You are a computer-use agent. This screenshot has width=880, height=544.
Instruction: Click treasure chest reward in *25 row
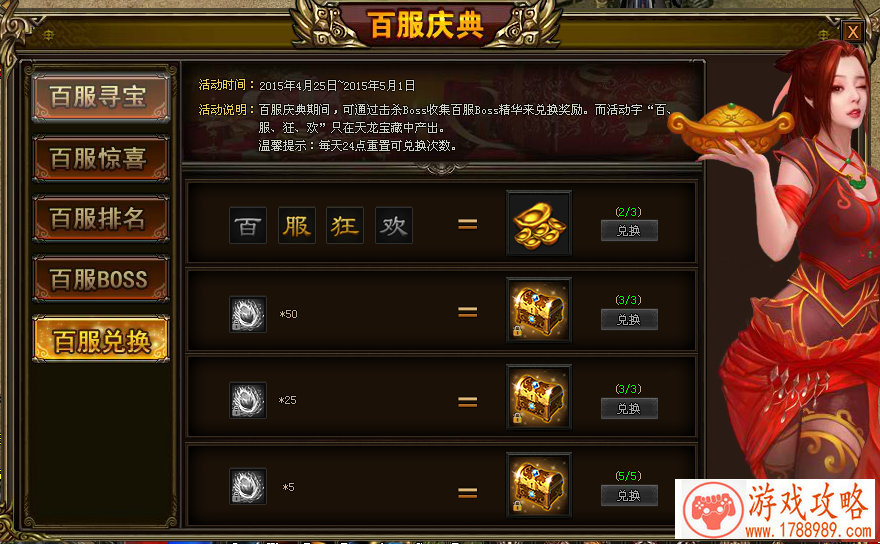[x=539, y=397]
